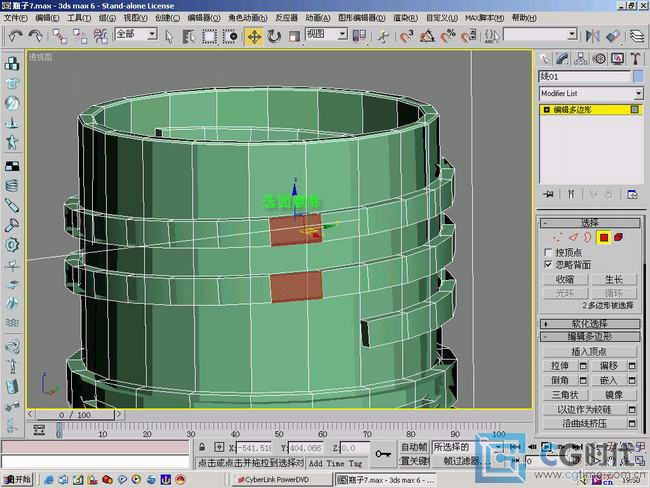Viewport: 650px width, 488px height.
Task: Switch to the Modify command panel tab
Action: 563,59
